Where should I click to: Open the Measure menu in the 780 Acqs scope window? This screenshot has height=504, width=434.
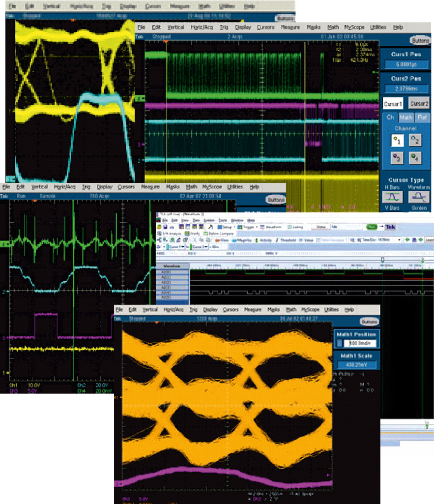[x=150, y=187]
